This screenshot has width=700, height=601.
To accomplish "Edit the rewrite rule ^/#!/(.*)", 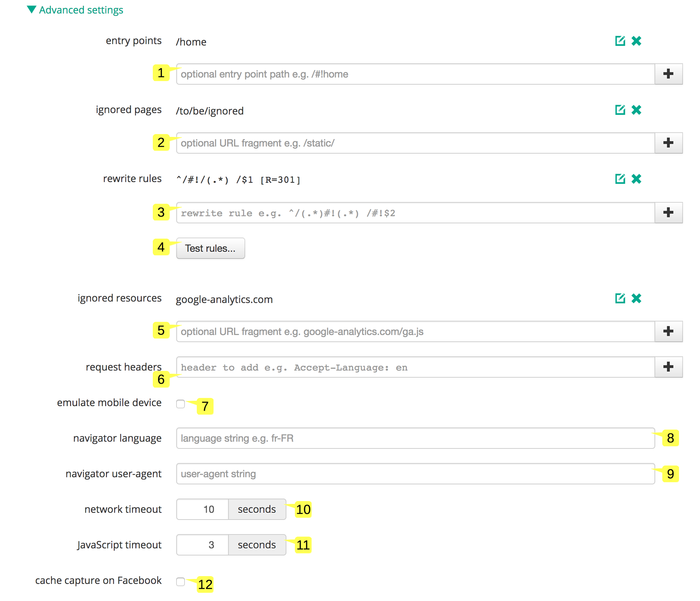I will pyautogui.click(x=620, y=179).
